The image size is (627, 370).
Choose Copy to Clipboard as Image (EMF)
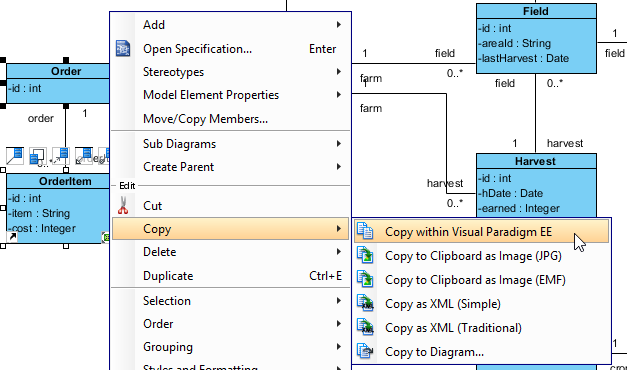[481, 280]
